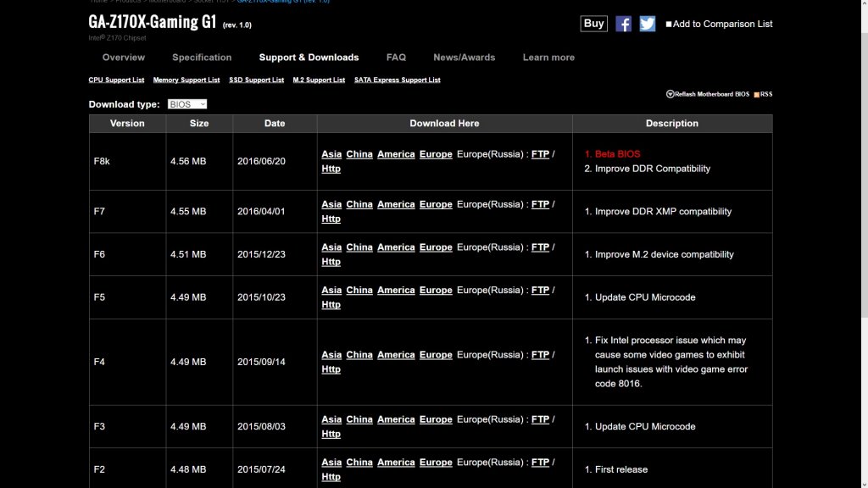
Task: Download F8k BIOS from Asia server
Action: click(x=331, y=154)
